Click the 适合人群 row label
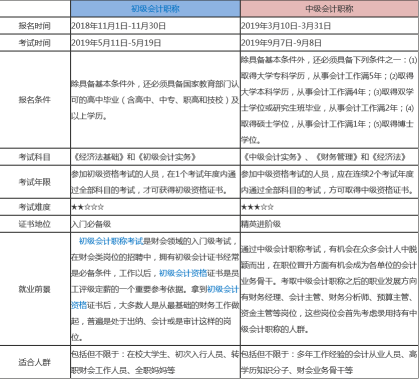The image size is (420, 380). (x=35, y=362)
